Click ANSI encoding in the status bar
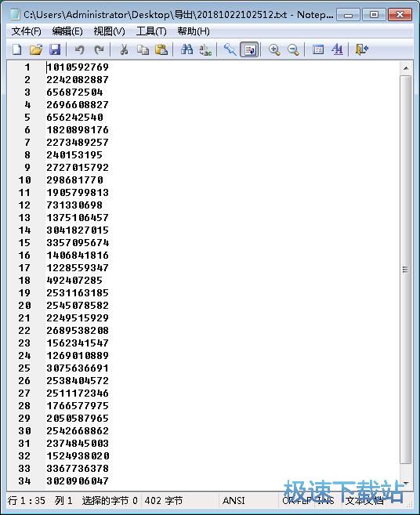This screenshot has height=515, width=420. point(234,500)
